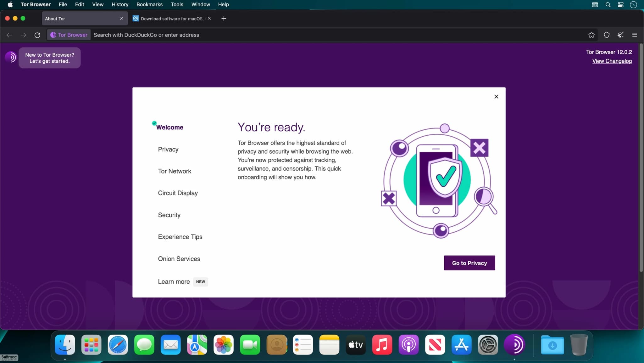Select the Security onboarding step
The height and width of the screenshot is (363, 644).
click(169, 215)
